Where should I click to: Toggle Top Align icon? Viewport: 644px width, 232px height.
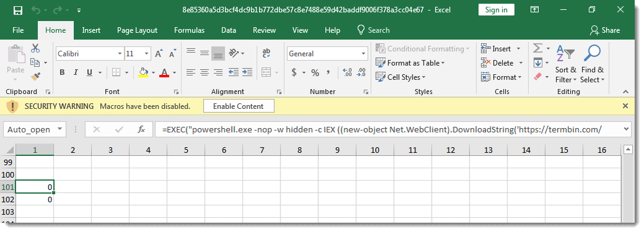click(191, 52)
